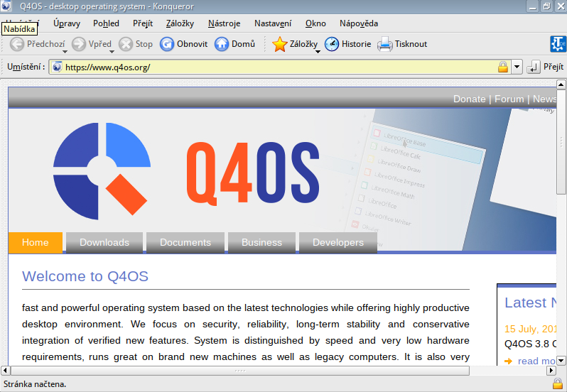Open the Přejít menu
The width and height of the screenshot is (567, 392).
[143, 23]
